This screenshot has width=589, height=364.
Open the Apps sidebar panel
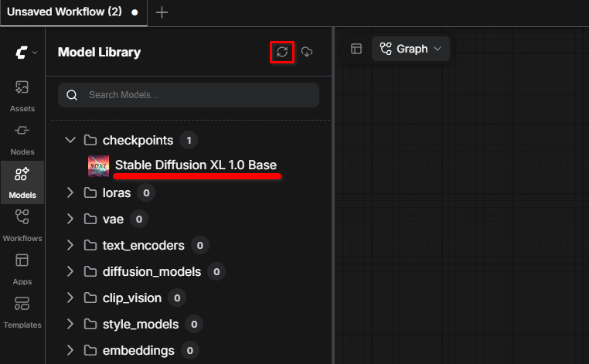(22, 269)
